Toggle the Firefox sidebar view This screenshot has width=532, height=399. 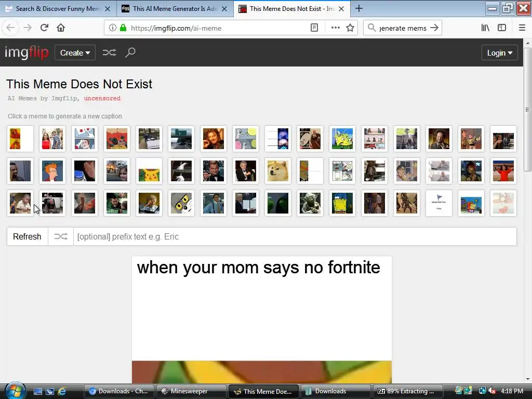[x=502, y=28]
